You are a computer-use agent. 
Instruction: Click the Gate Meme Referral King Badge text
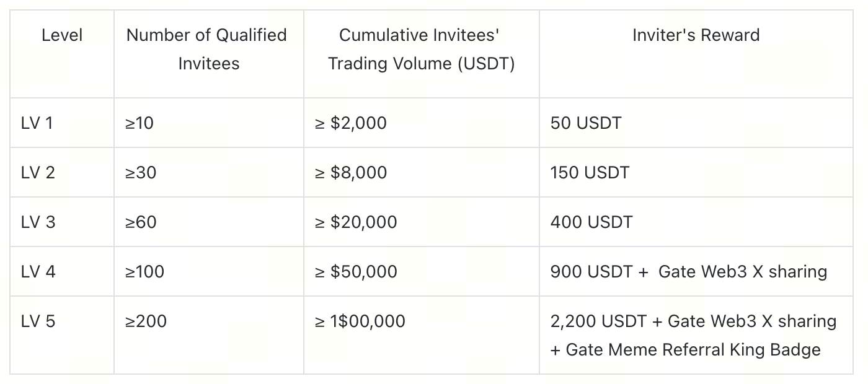tap(693, 350)
